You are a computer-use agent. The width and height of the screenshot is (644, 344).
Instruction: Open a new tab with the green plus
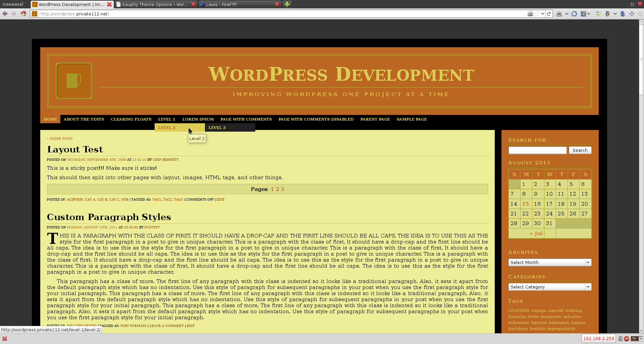click(x=287, y=4)
